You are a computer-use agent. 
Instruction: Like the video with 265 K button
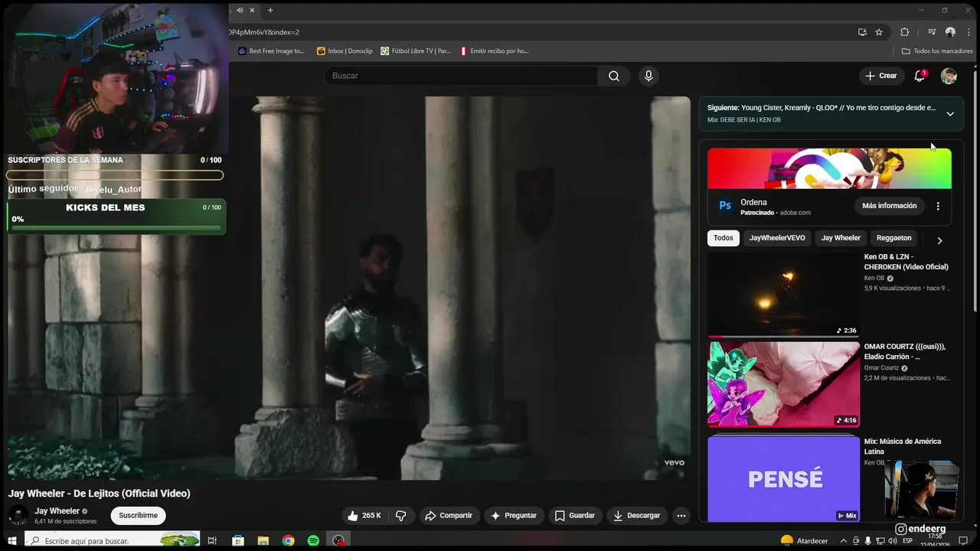pos(364,516)
